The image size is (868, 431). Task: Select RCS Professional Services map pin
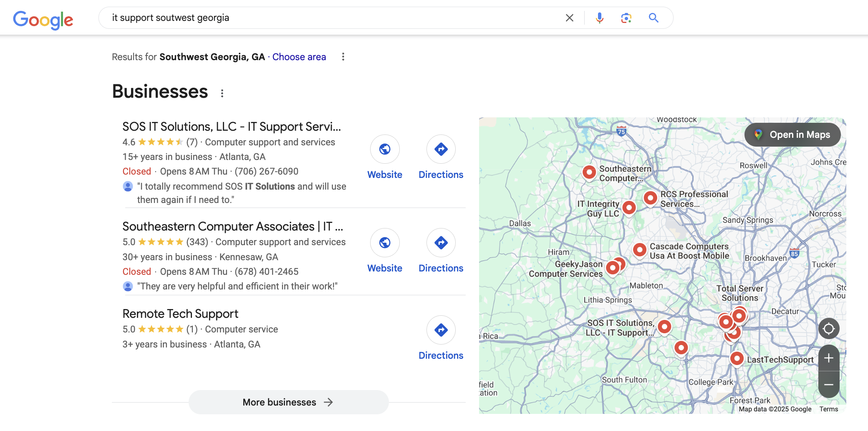point(650,198)
